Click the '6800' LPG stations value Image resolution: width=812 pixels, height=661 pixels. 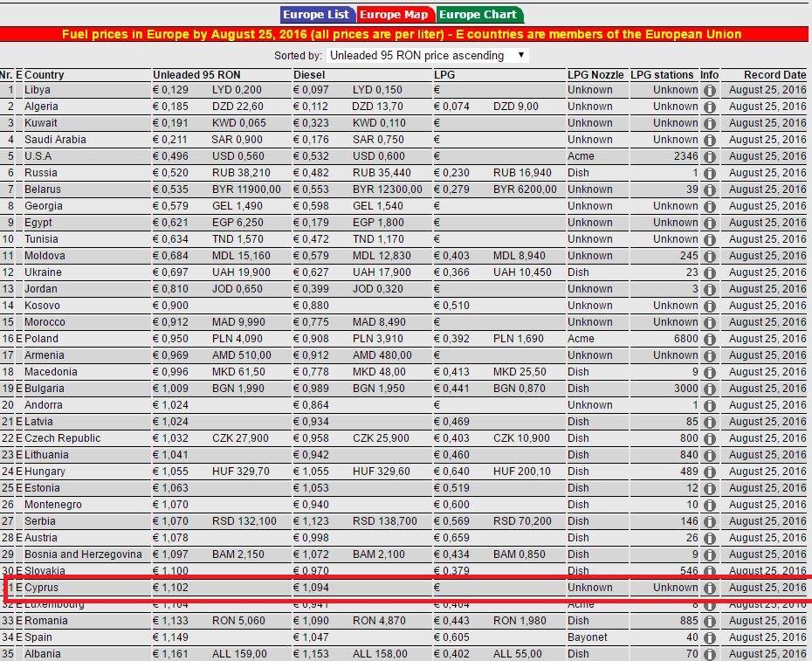685,338
